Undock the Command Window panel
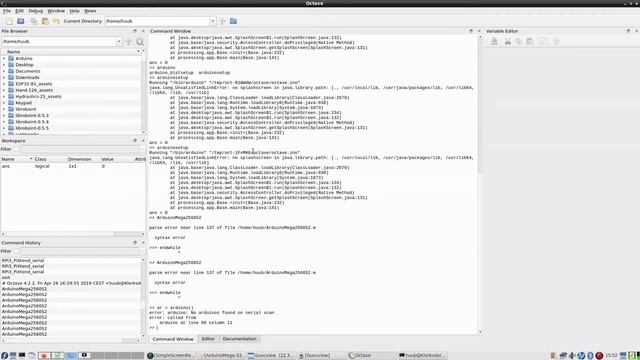The width and height of the screenshot is (640, 360). pos(471,31)
